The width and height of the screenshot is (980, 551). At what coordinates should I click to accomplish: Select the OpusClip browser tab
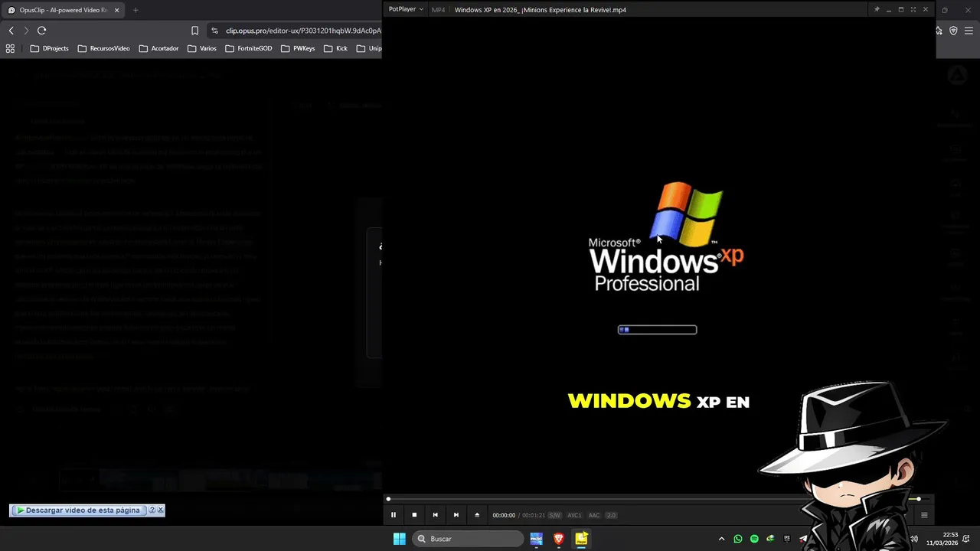tap(63, 10)
